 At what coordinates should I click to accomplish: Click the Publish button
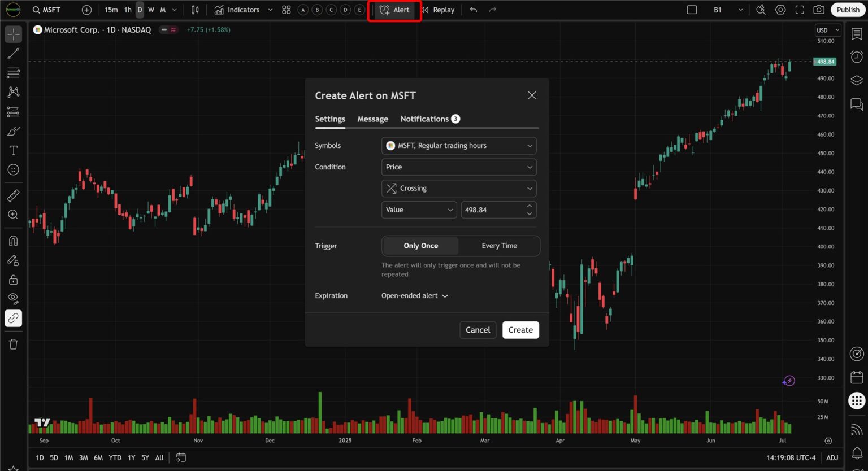pyautogui.click(x=848, y=10)
